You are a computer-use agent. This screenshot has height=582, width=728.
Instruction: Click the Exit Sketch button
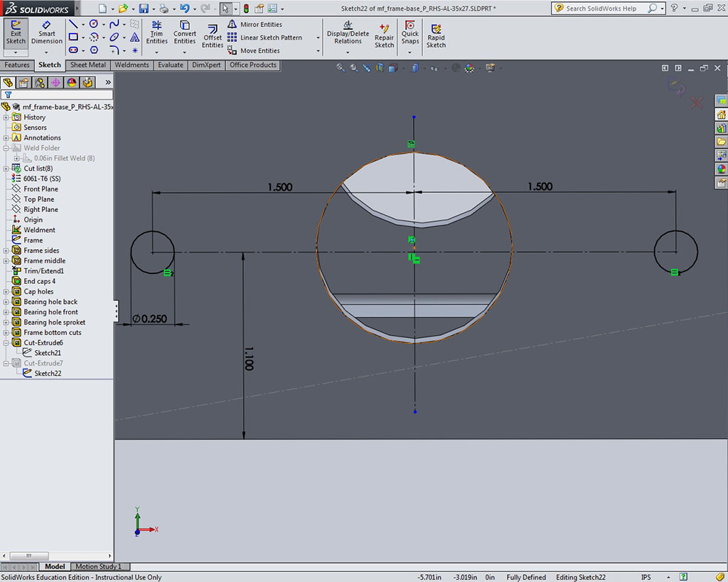(x=16, y=33)
